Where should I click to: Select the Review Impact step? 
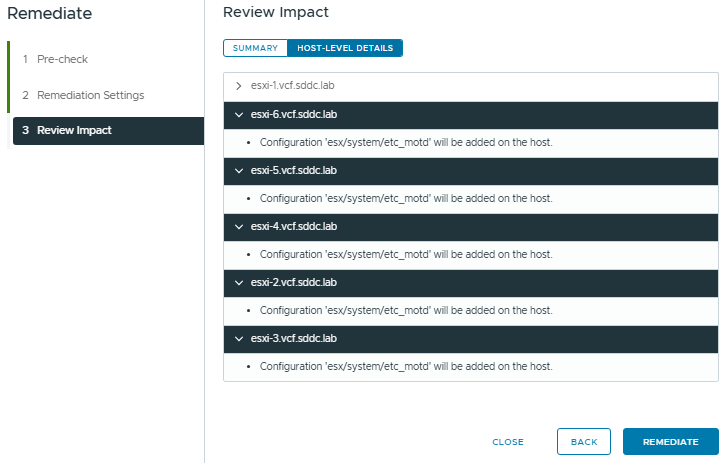(x=74, y=130)
